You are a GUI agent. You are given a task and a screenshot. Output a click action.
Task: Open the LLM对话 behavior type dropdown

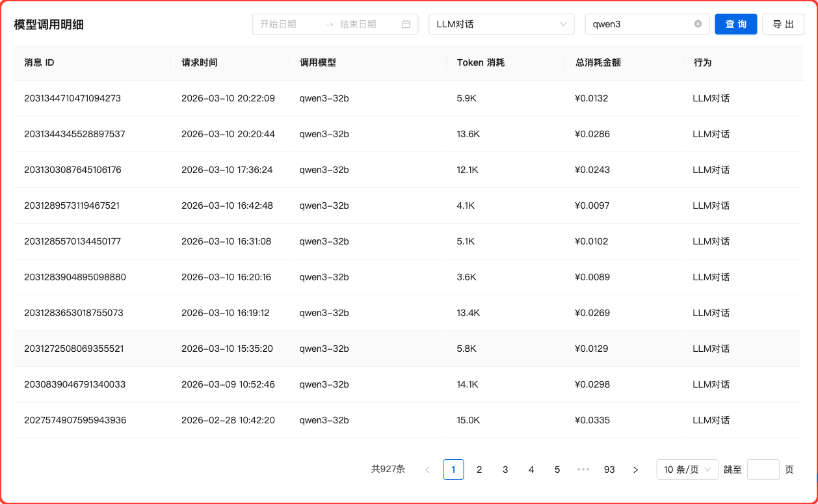click(501, 24)
